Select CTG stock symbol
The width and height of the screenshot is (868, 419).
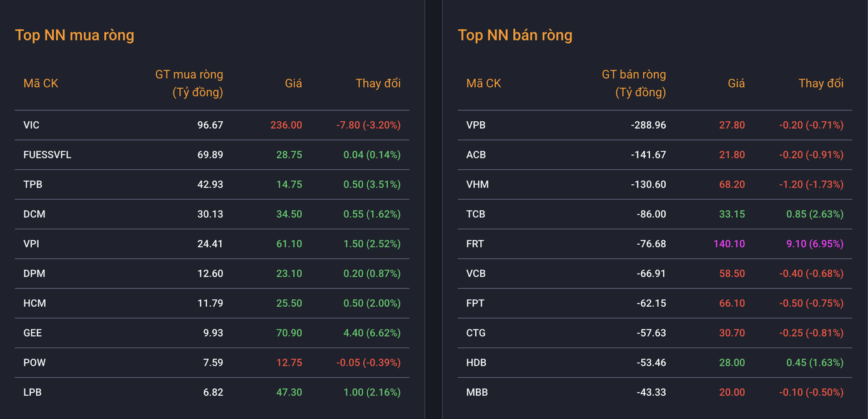[476, 333]
